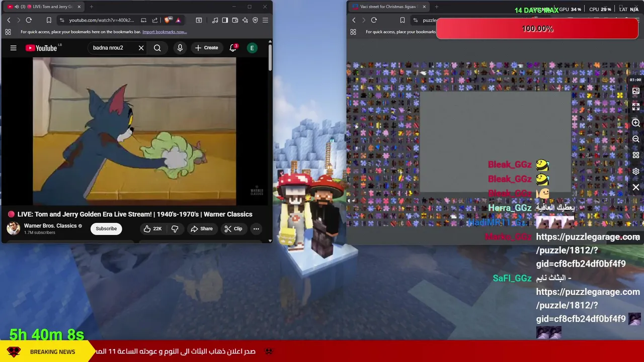Click the YouTube page vertical scrollbar
Viewport: 644px width, 362px height.
pos(270,58)
